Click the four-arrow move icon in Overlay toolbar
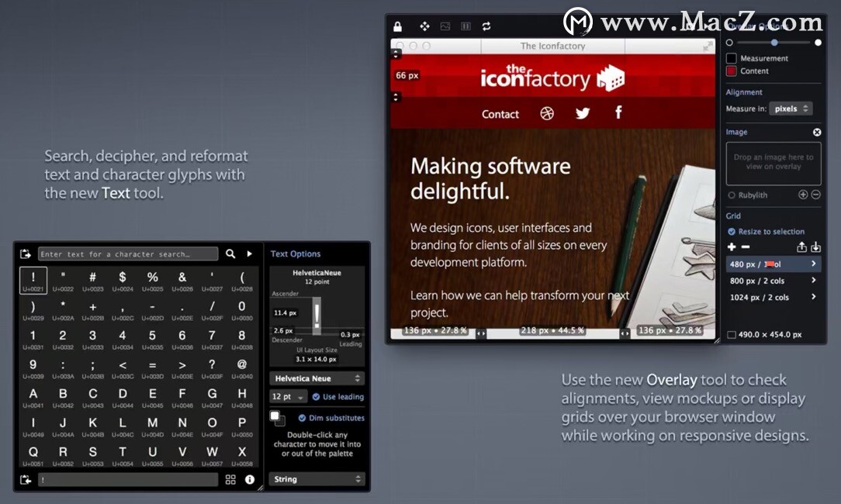Screen dimensions: 841x504 pos(425,26)
